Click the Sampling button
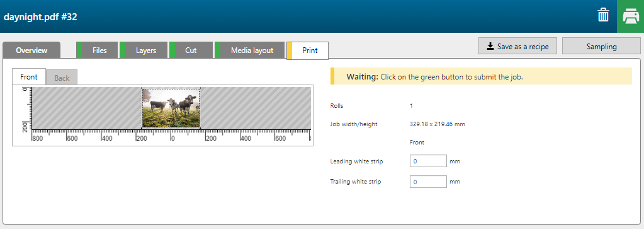Screen dimensions: 644x229 (x=601, y=47)
